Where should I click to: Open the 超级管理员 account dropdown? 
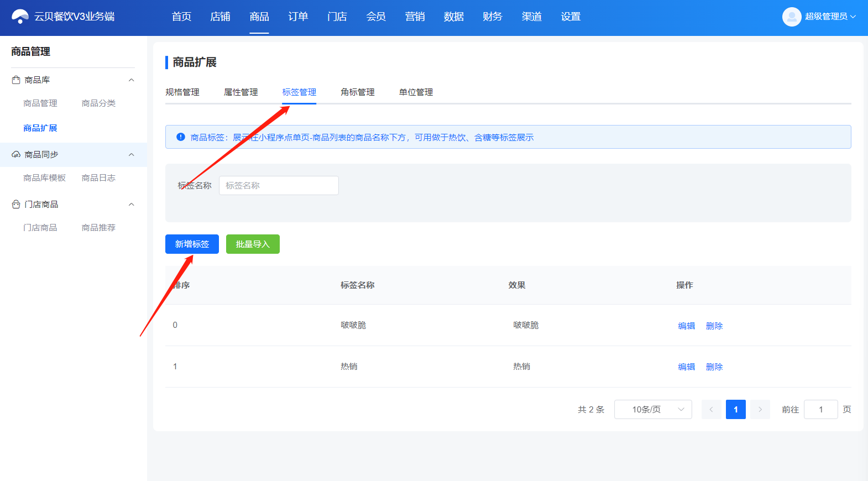[830, 17]
